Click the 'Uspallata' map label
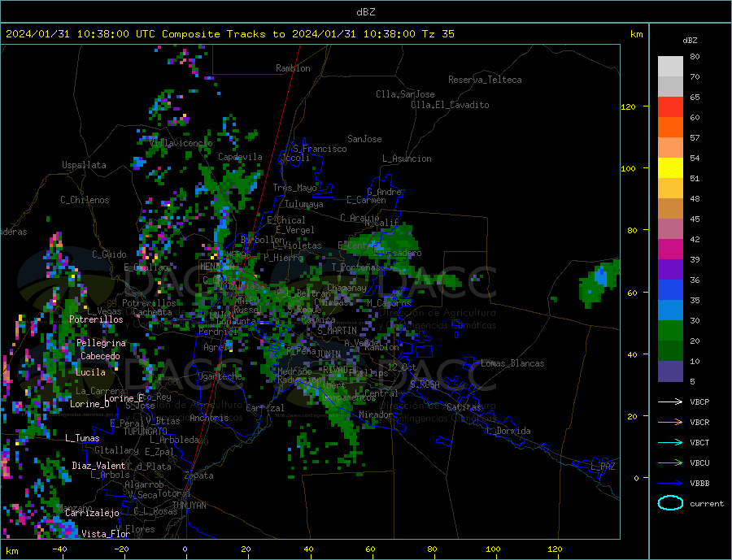 pyautogui.click(x=84, y=165)
